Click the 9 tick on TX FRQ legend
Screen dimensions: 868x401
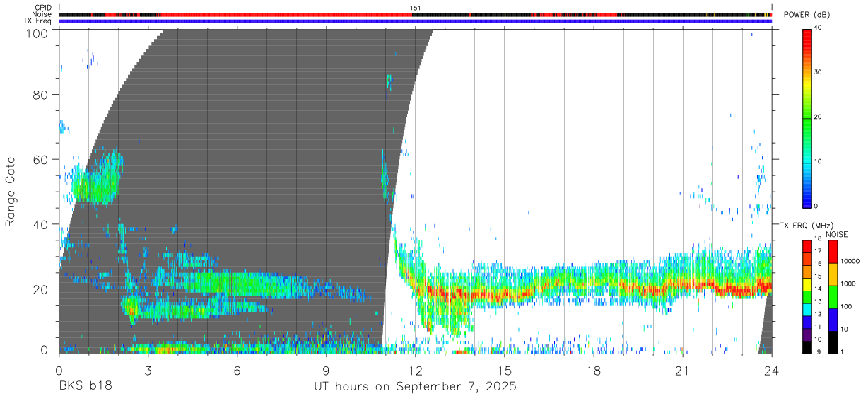click(x=819, y=352)
